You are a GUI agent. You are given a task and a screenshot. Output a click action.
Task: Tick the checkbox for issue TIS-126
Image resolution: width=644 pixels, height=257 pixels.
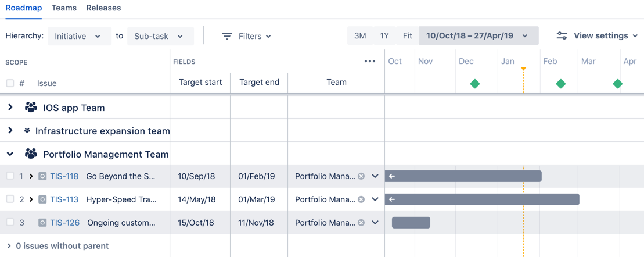click(x=10, y=223)
